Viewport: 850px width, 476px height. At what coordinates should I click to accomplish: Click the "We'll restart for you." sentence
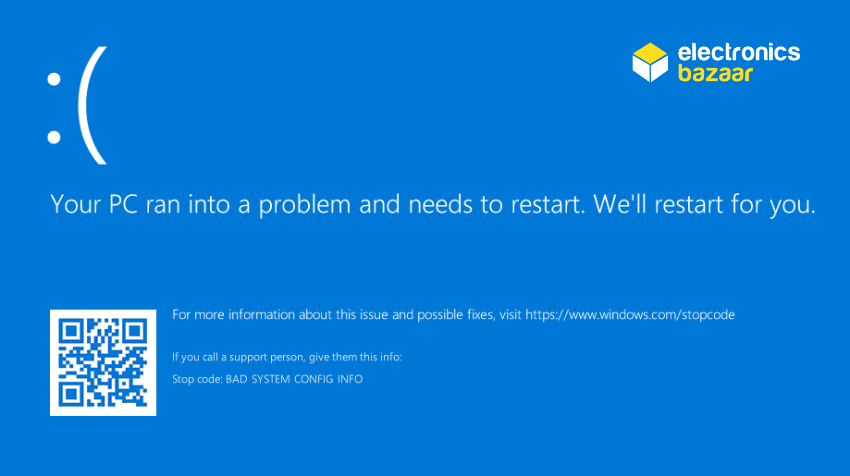(x=705, y=206)
